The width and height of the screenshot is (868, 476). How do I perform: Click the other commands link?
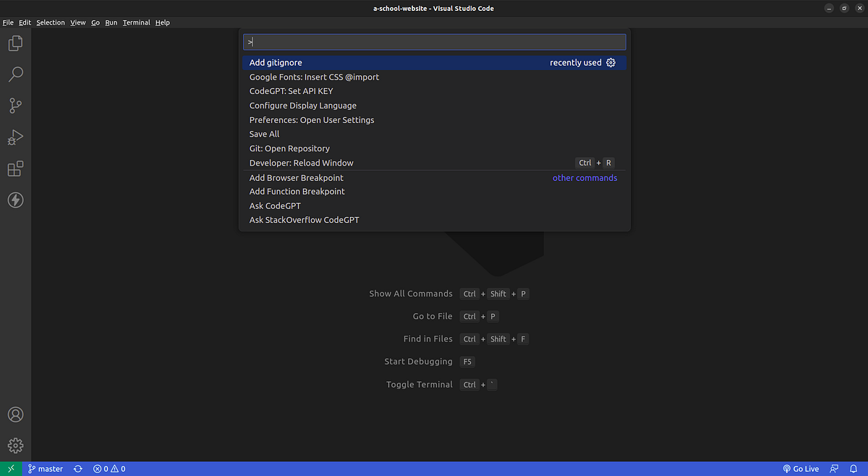click(584, 177)
